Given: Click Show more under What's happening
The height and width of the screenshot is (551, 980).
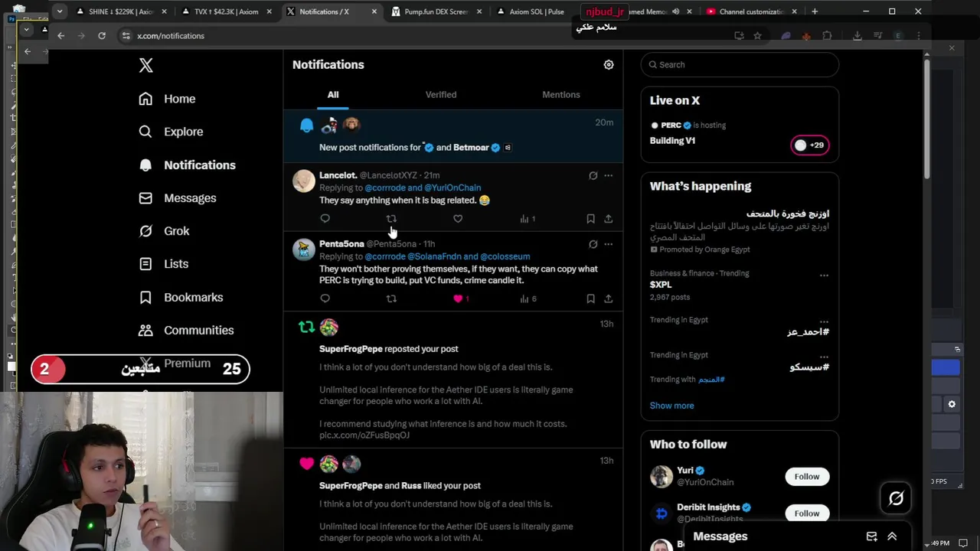Looking at the screenshot, I should pyautogui.click(x=671, y=406).
